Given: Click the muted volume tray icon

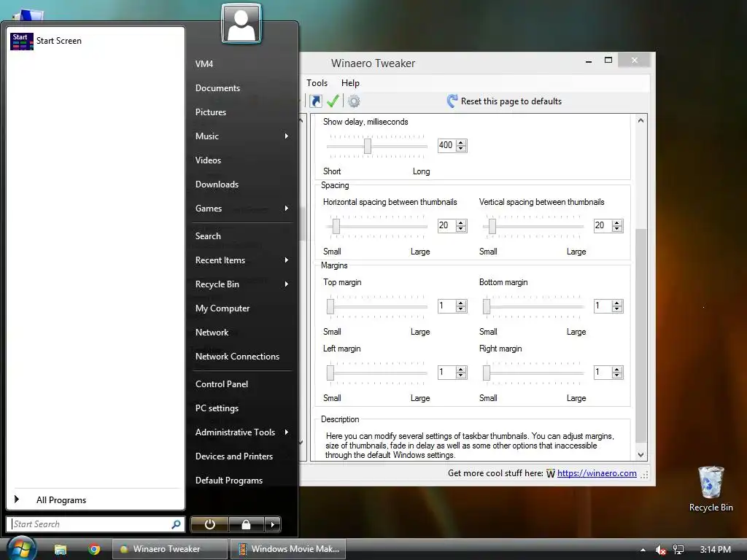Looking at the screenshot, I should click(660, 550).
